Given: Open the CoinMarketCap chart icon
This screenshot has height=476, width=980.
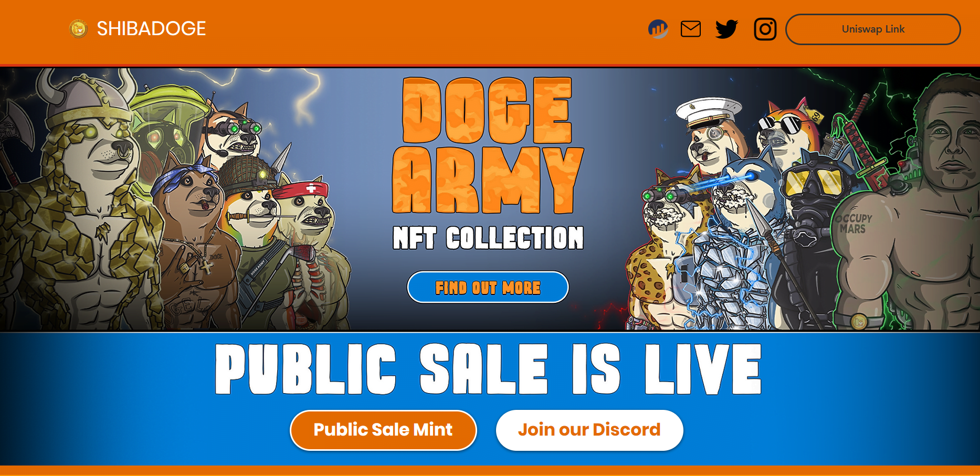Looking at the screenshot, I should point(658,29).
